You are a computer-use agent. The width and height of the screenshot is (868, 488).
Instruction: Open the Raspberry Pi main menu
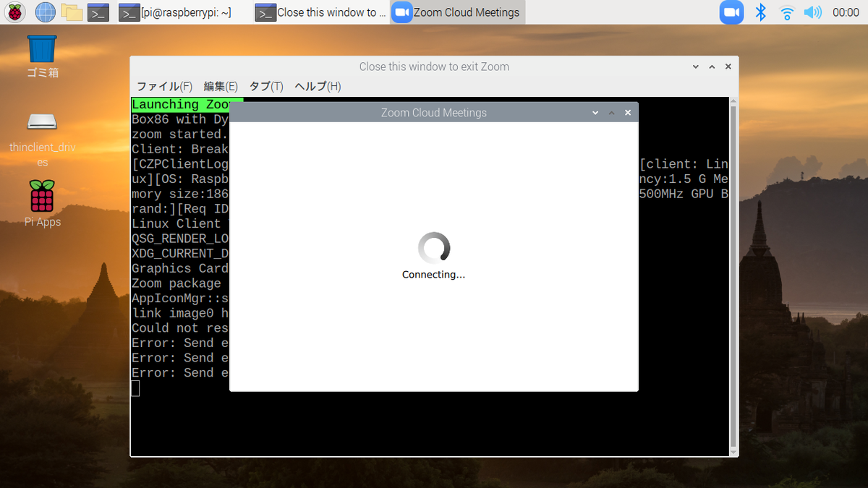coord(15,12)
